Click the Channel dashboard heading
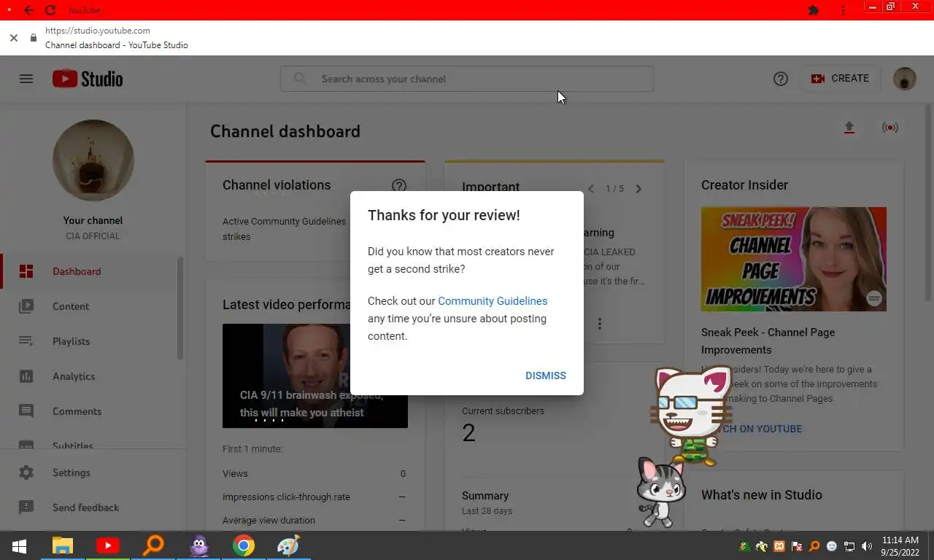934x560 pixels. (285, 131)
